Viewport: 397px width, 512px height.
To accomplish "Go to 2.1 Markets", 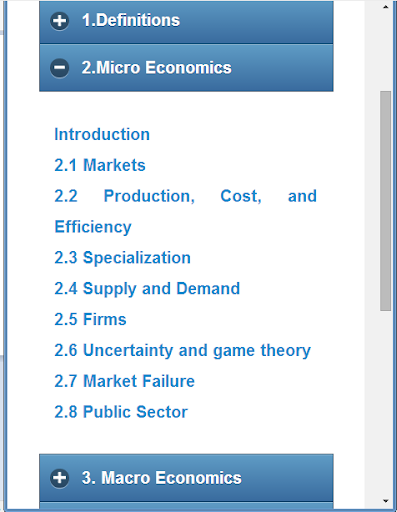I will tap(100, 165).
